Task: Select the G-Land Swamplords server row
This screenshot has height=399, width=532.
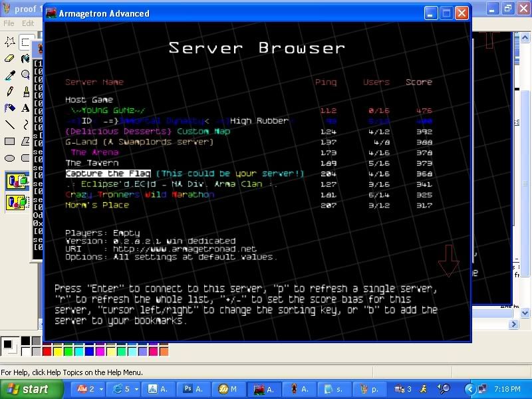Action: (x=249, y=142)
